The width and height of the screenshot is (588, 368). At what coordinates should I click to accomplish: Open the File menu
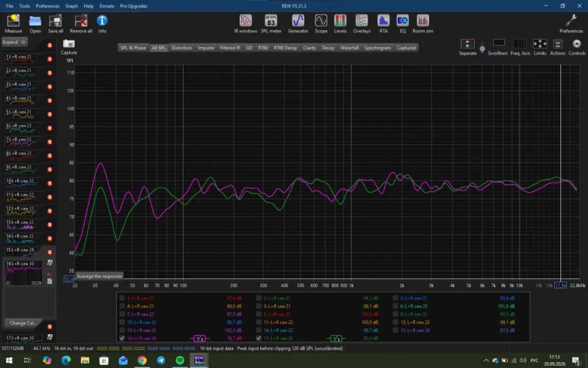click(10, 6)
